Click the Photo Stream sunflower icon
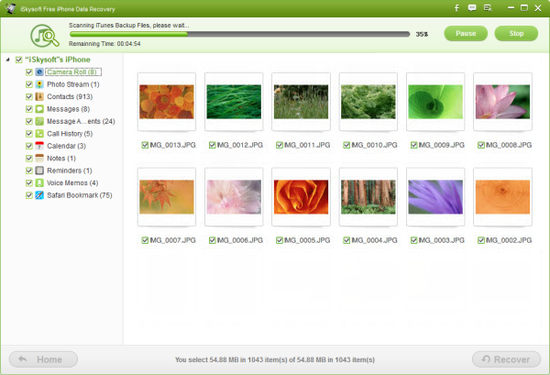Screen dimensions: 550x375 40,84
